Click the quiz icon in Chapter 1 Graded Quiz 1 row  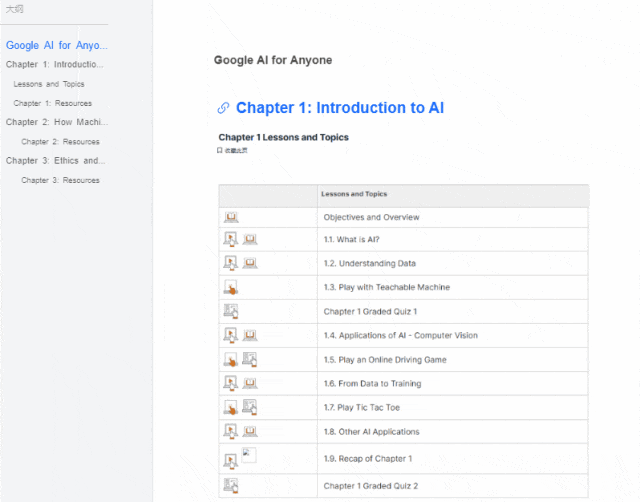231,311
